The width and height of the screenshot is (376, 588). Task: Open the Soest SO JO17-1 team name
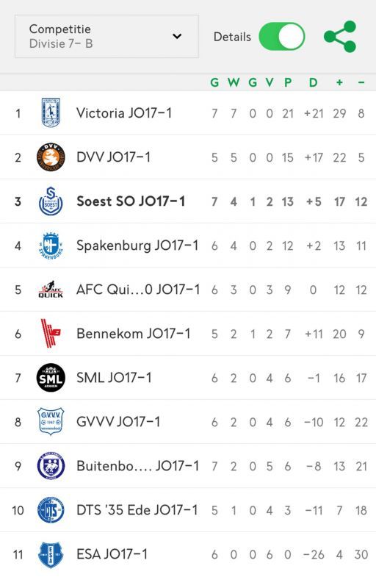point(131,201)
